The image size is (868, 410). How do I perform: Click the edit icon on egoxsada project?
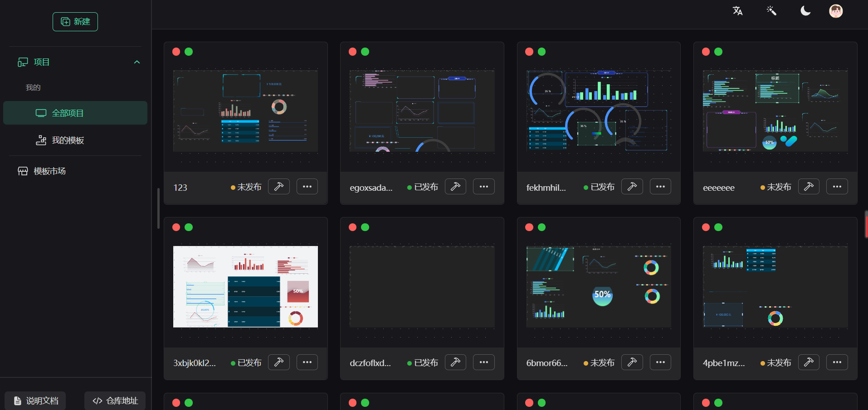[455, 186]
